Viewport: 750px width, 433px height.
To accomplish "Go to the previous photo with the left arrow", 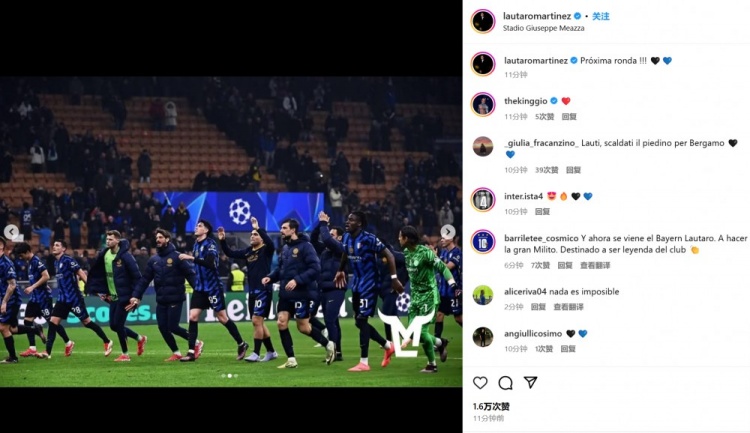I will pos(11,232).
